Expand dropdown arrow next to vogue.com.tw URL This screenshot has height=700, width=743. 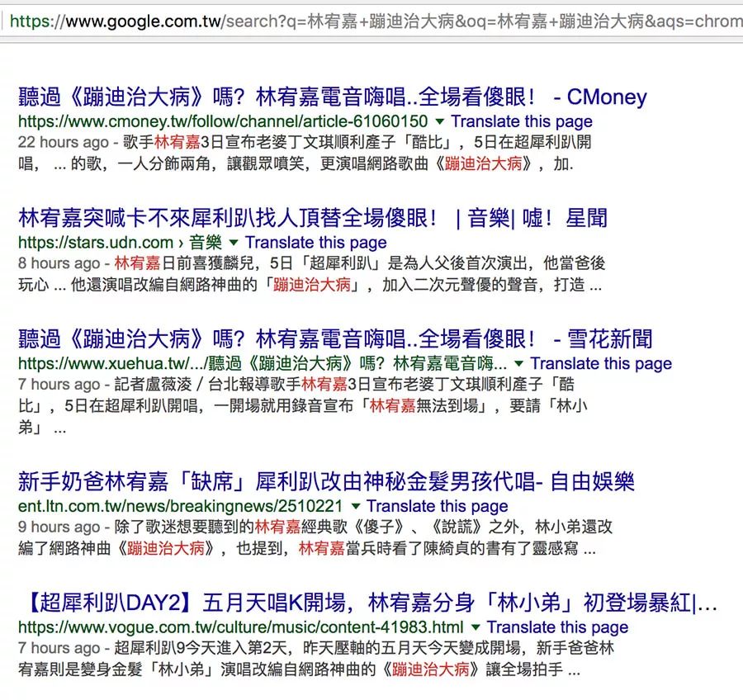[476, 627]
